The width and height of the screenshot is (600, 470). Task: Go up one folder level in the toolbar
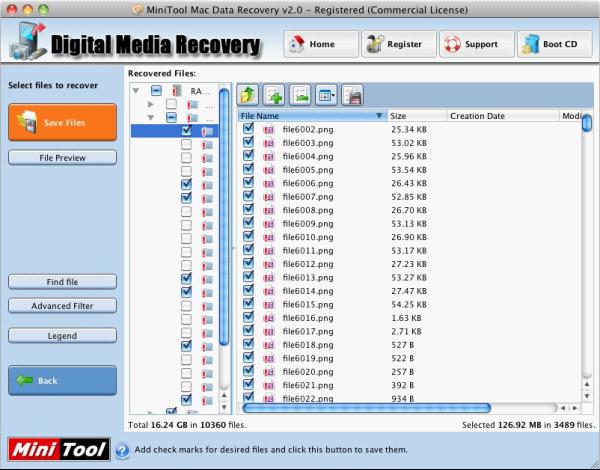click(248, 95)
